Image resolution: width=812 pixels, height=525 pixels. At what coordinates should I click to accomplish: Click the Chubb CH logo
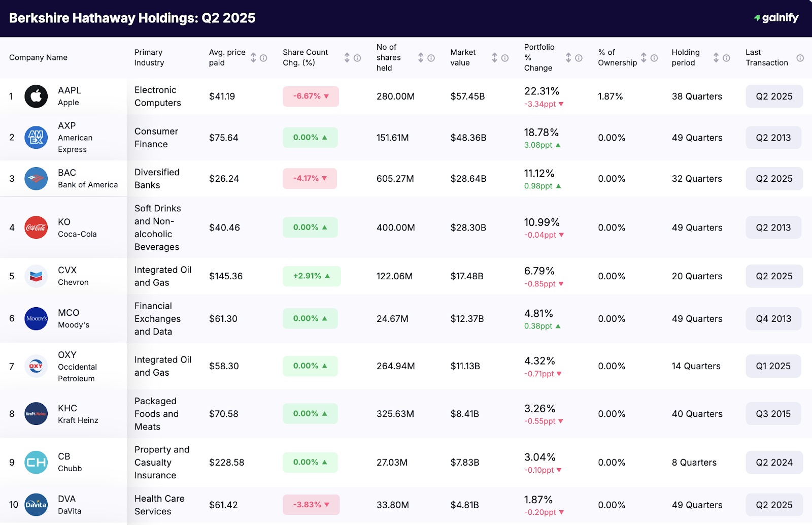36,463
